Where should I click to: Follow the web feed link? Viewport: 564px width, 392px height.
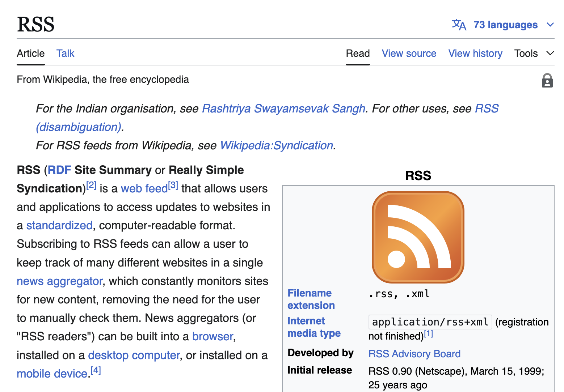tap(144, 188)
